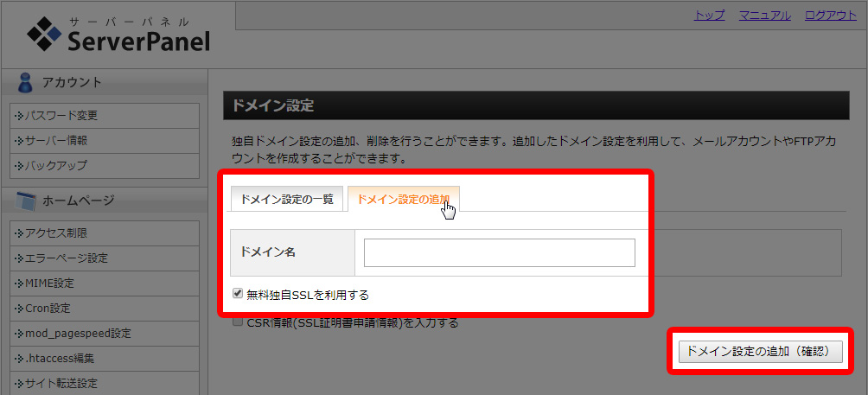The width and height of the screenshot is (868, 395).
Task: Click the アカウント section user icon
Action: click(x=25, y=82)
